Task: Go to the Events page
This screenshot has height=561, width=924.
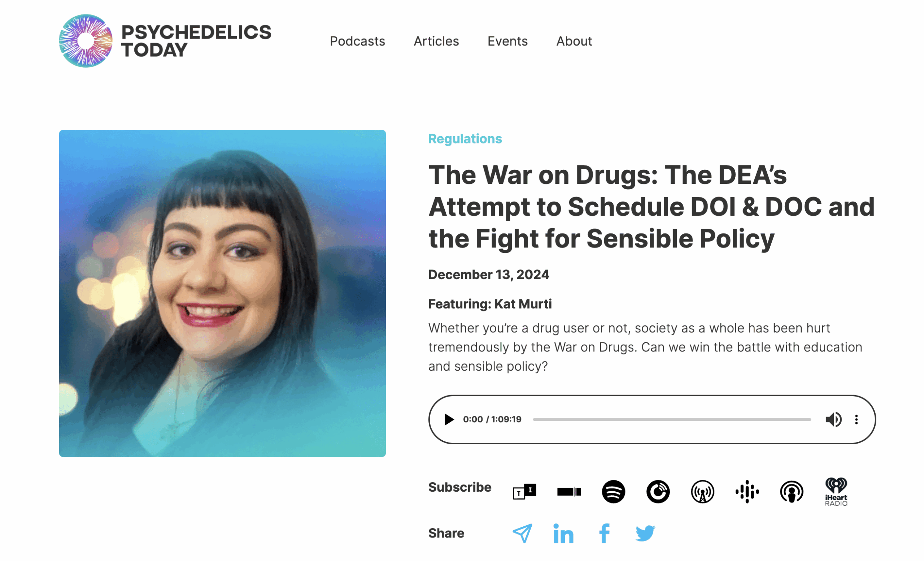Action: point(507,41)
